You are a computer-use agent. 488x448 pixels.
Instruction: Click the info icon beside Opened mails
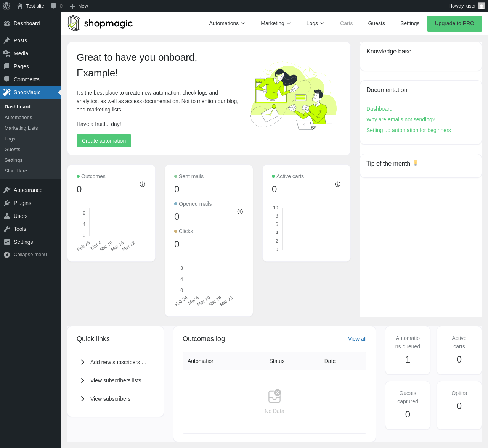[240, 212]
